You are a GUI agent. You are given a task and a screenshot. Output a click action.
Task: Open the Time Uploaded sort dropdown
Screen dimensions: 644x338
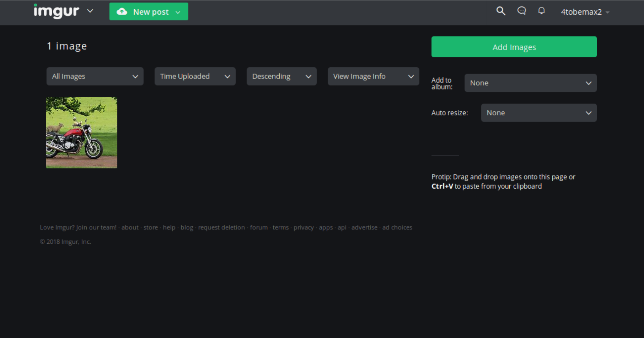(195, 76)
